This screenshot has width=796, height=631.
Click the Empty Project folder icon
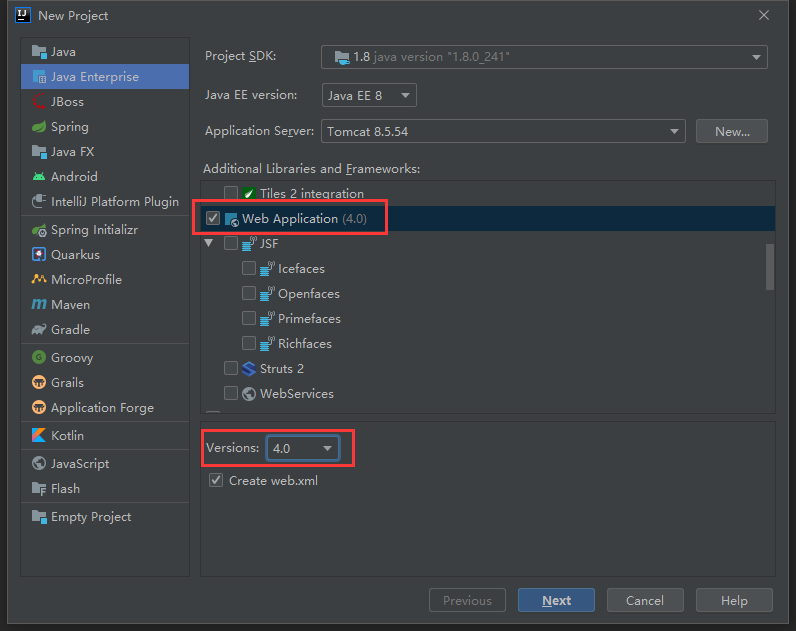[x=39, y=516]
